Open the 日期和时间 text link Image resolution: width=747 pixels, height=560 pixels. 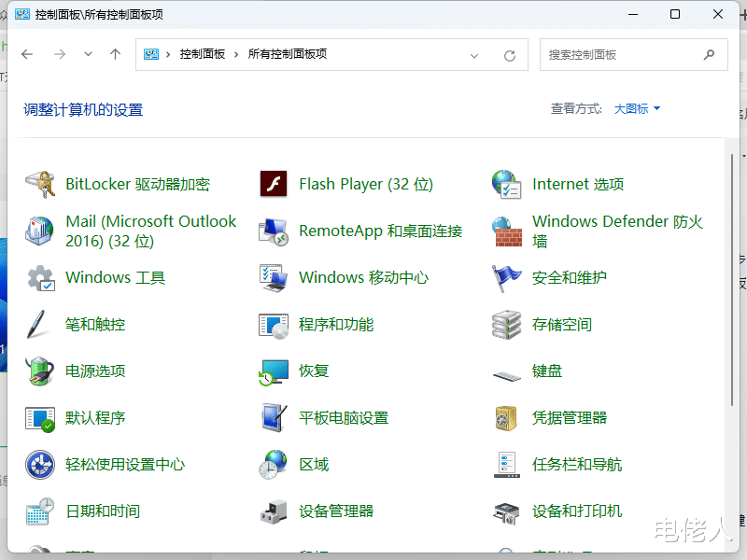click(103, 511)
